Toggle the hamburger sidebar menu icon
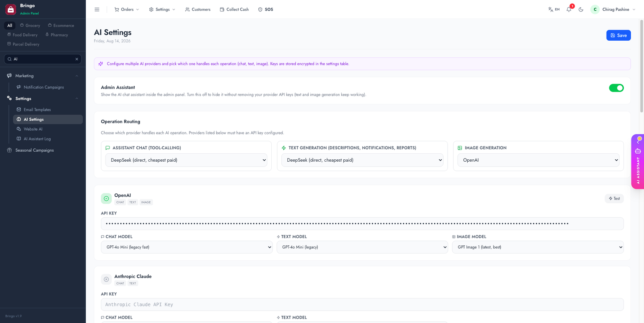Screen dimensions: 644x323 click(97, 9)
